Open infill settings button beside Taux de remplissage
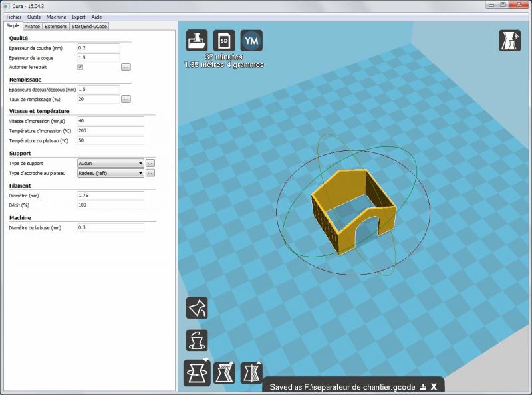Image resolution: width=532 pixels, height=395 pixels. point(126,99)
